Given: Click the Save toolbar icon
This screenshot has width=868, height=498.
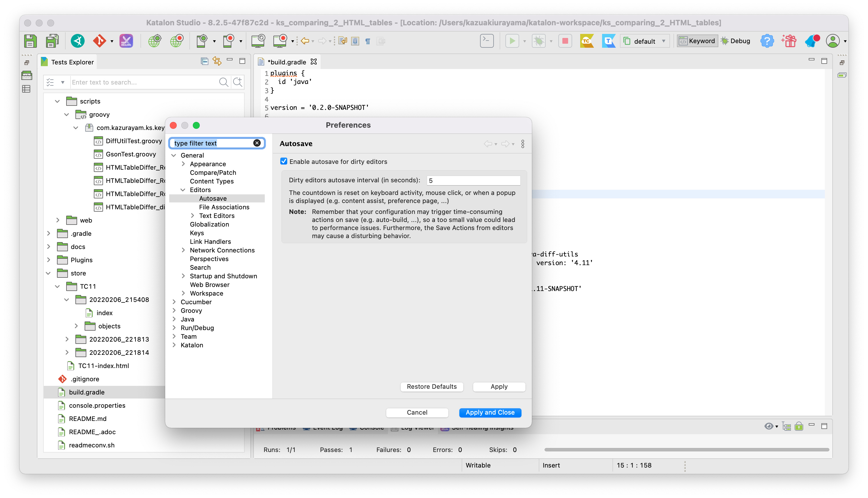Looking at the screenshot, I should tap(30, 41).
